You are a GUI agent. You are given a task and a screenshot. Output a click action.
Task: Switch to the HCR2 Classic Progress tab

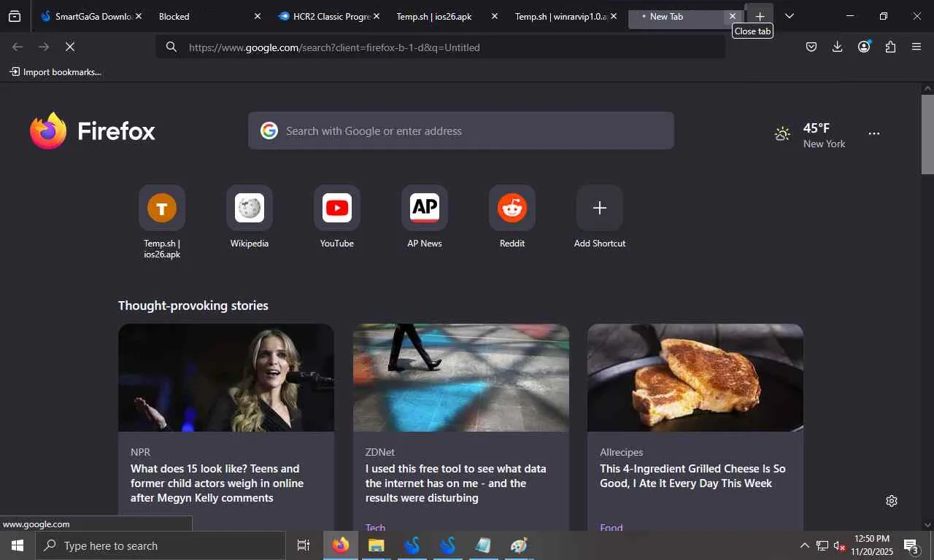click(x=328, y=16)
